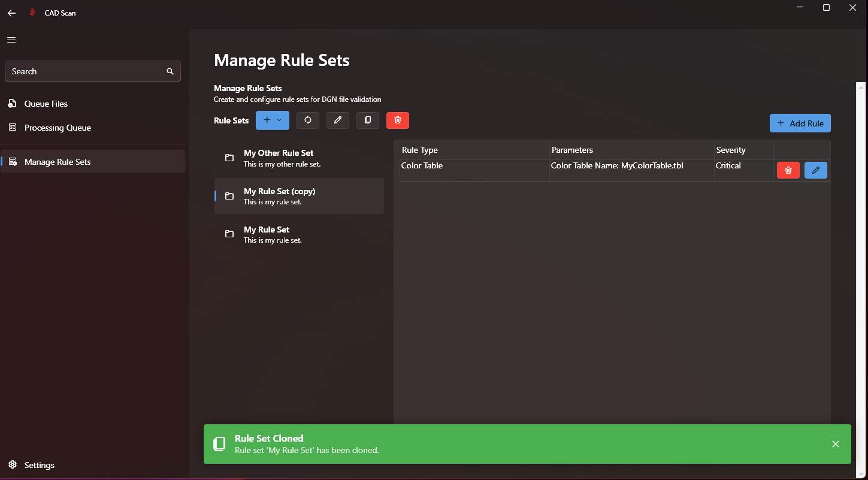Open the add rule set dropdown
The width and height of the screenshot is (868, 480).
(x=273, y=120)
